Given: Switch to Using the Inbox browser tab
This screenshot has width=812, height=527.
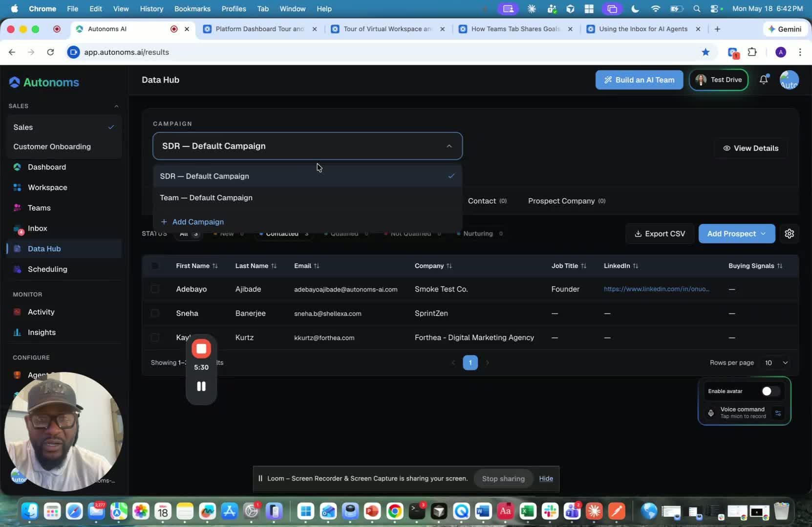Looking at the screenshot, I should point(644,29).
